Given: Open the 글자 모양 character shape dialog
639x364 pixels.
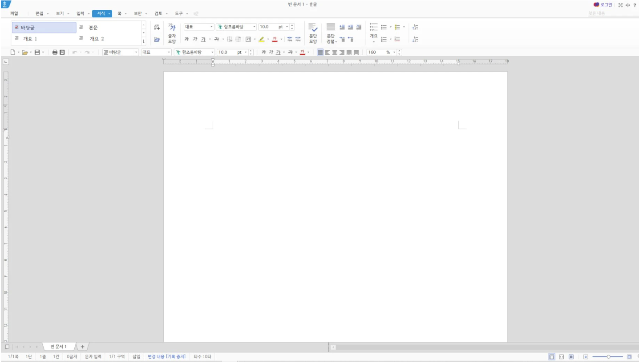Looking at the screenshot, I should [x=172, y=33].
